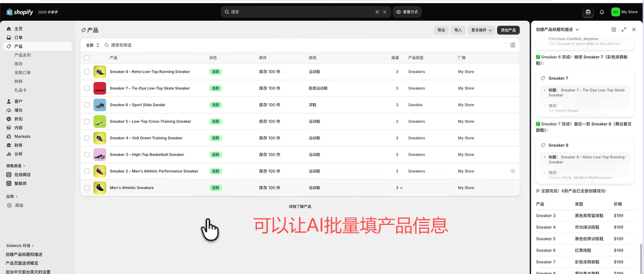This screenshot has height=274, width=644.
Task: Click the 查看方式 button in top bar
Action: click(x=407, y=12)
